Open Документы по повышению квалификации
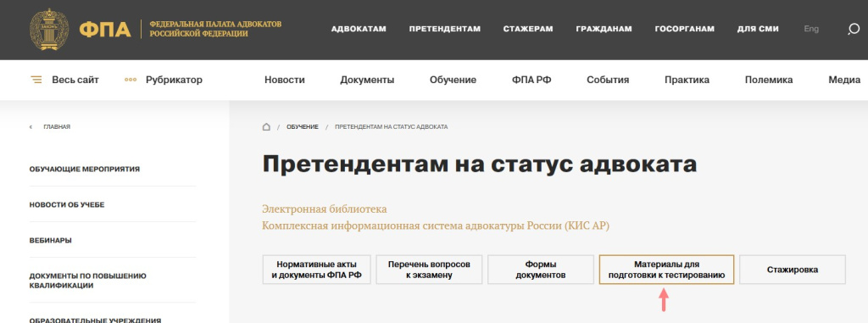Image resolution: width=868 pixels, height=323 pixels. tap(88, 281)
